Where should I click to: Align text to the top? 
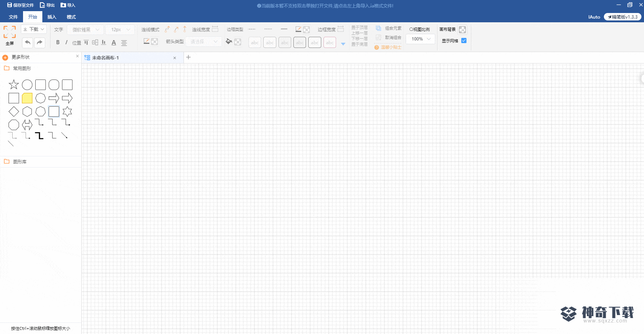[x=86, y=42]
